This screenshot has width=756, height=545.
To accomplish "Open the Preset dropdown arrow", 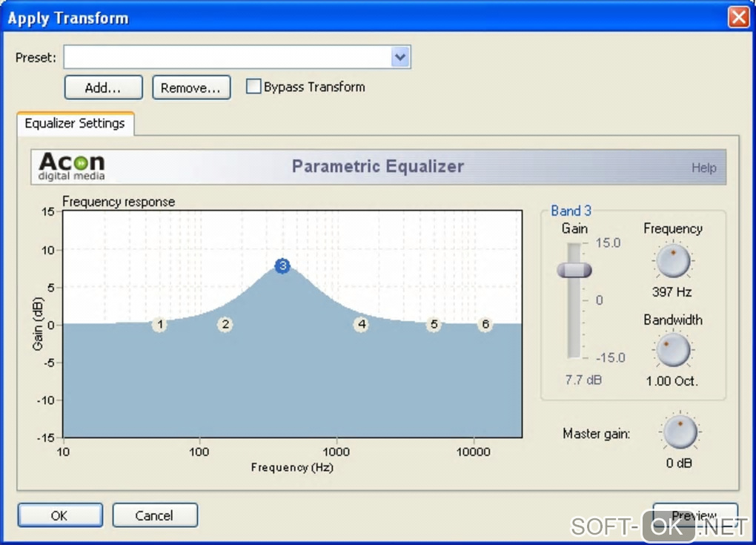I will pyautogui.click(x=400, y=57).
